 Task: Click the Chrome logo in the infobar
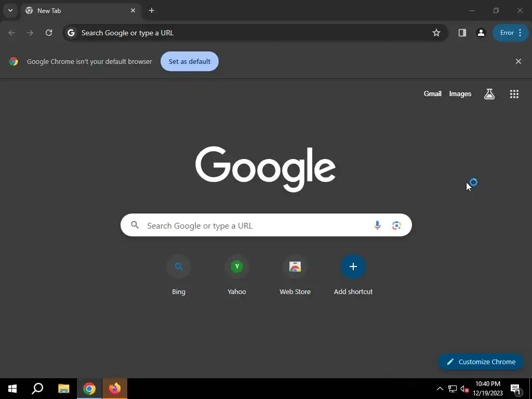coord(14,61)
